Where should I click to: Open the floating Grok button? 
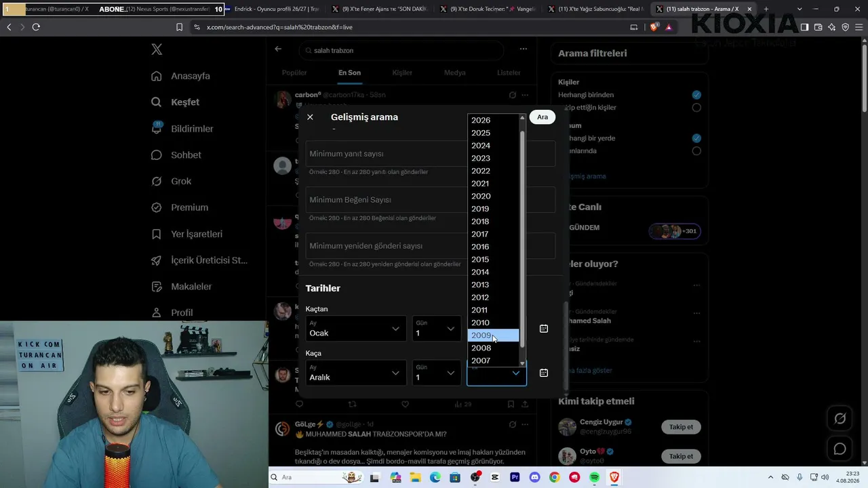pos(840,418)
